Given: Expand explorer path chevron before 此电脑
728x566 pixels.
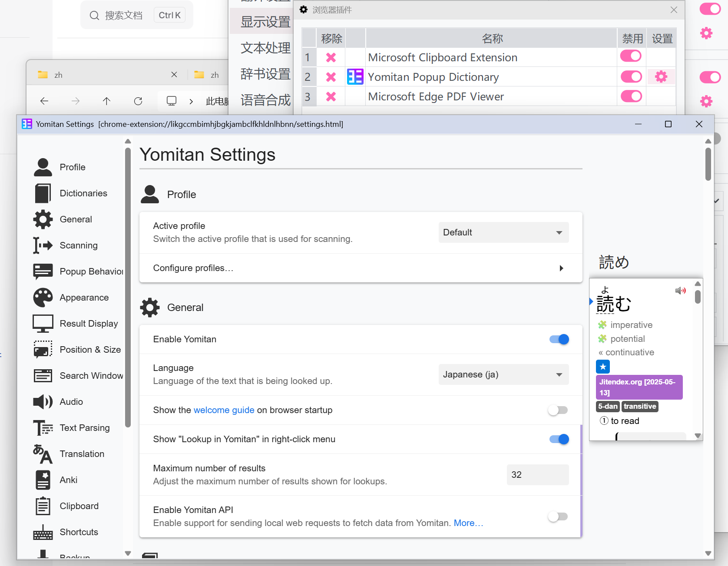Looking at the screenshot, I should point(191,102).
